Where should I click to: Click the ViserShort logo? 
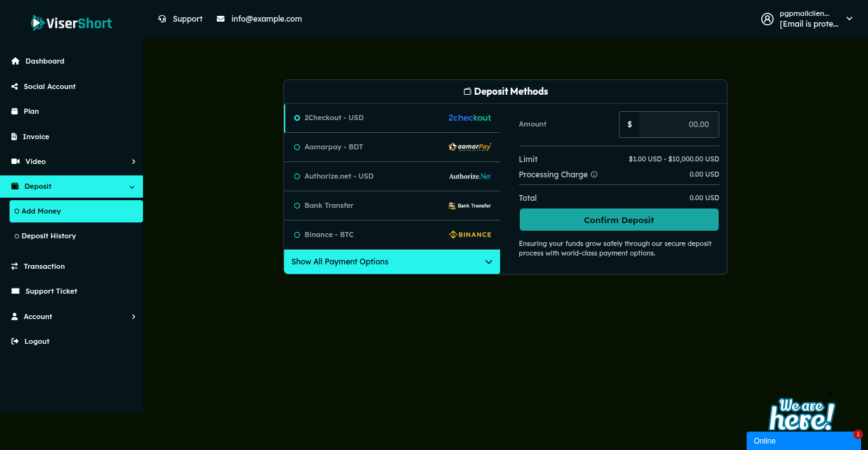[71, 23]
